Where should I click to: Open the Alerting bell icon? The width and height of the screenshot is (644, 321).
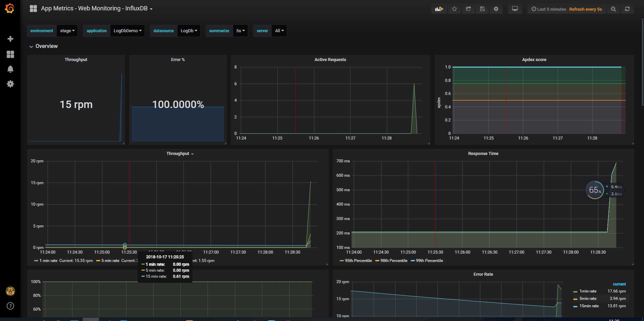tap(10, 69)
